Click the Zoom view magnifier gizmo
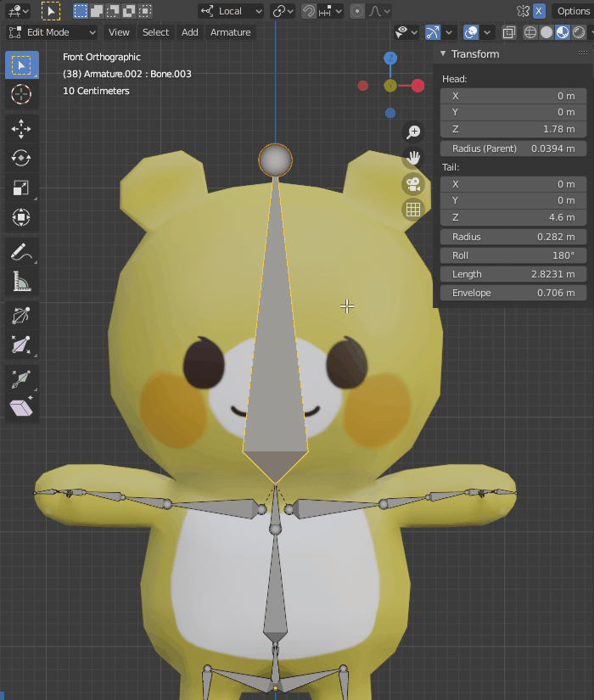The height and width of the screenshot is (700, 594). [x=413, y=132]
